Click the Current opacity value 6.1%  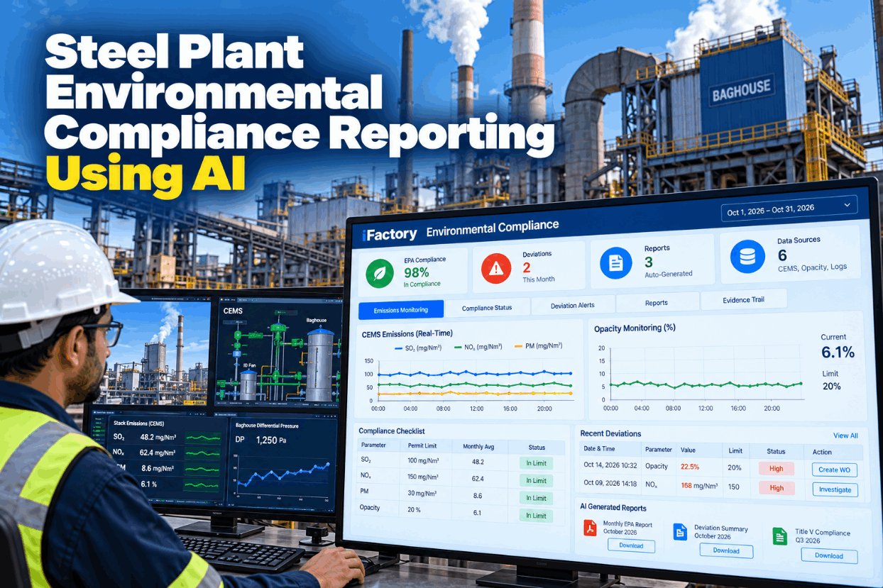tap(838, 353)
